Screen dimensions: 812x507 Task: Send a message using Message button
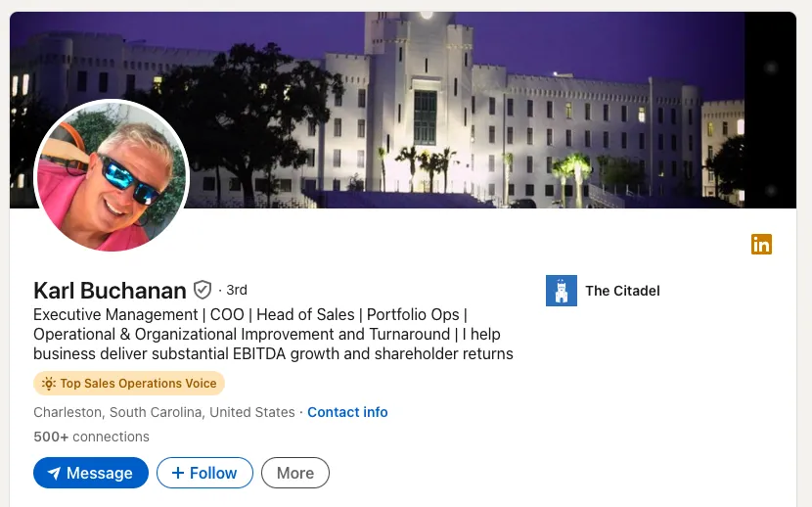pos(91,473)
